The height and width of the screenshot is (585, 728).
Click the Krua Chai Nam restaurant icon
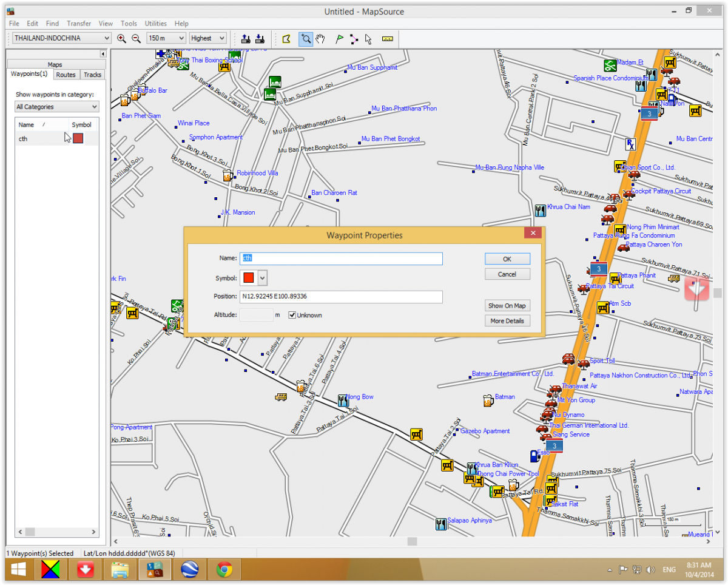click(x=540, y=210)
